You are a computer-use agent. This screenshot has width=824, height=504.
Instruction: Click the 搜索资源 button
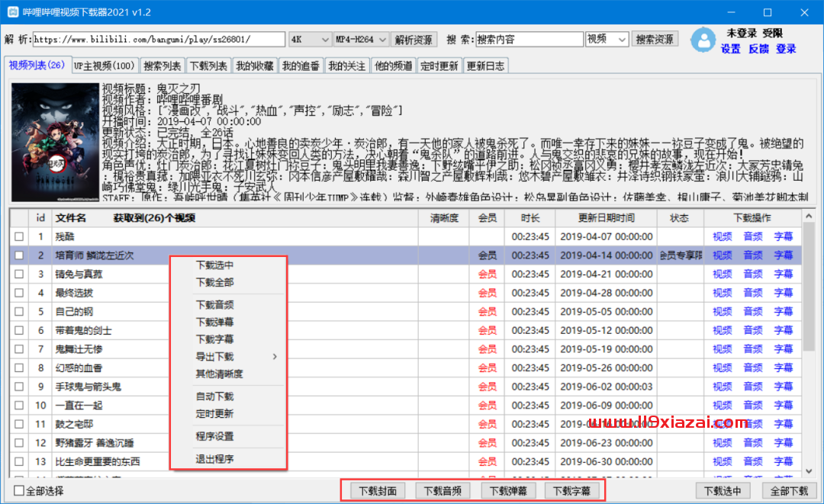click(655, 40)
